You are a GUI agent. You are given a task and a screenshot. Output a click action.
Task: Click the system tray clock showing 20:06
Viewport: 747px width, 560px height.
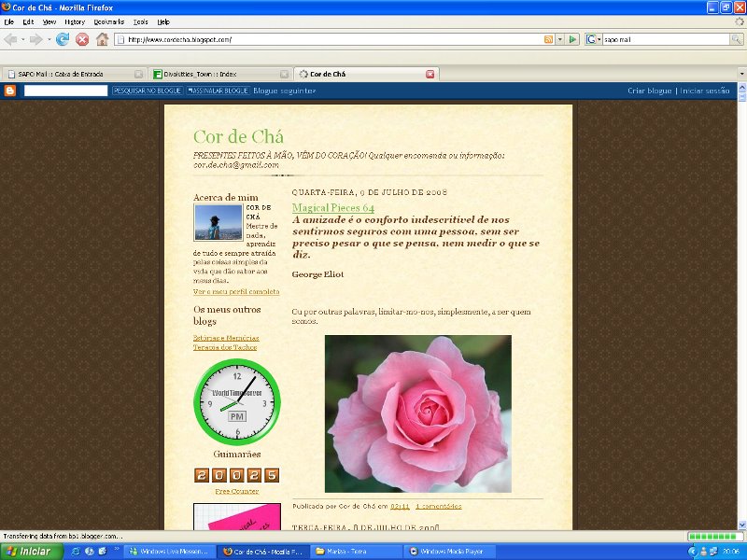pyautogui.click(x=730, y=552)
